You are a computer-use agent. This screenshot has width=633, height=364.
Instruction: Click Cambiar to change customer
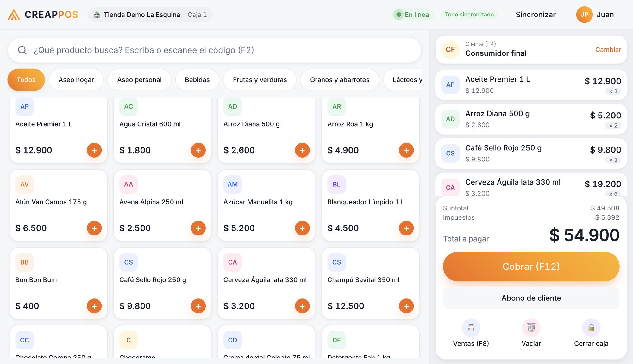[x=608, y=50]
